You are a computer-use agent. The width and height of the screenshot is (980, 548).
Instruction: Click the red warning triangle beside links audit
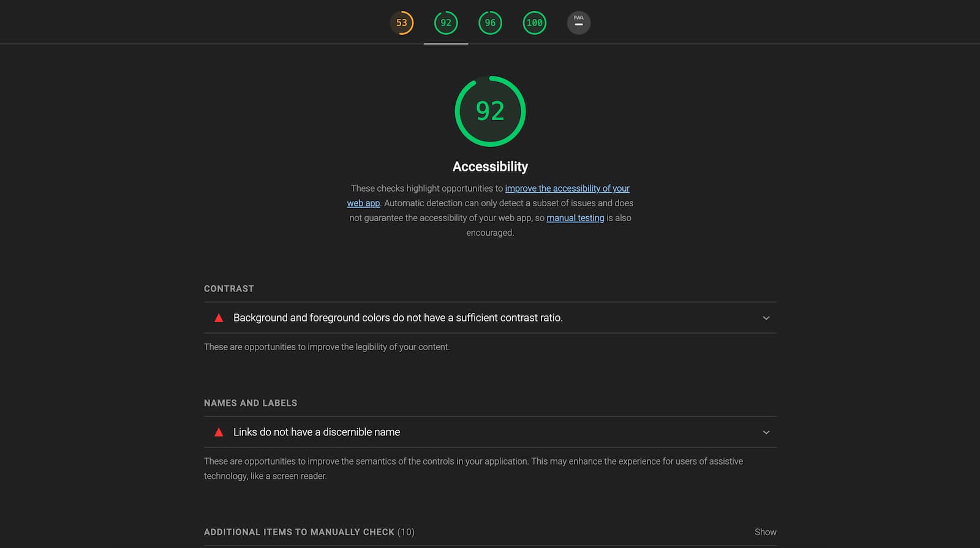click(x=219, y=432)
